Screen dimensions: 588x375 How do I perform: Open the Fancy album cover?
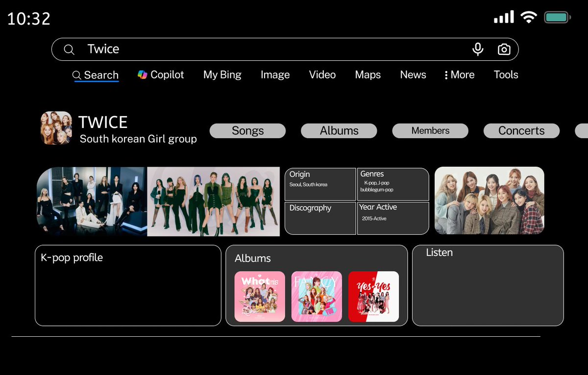click(317, 297)
